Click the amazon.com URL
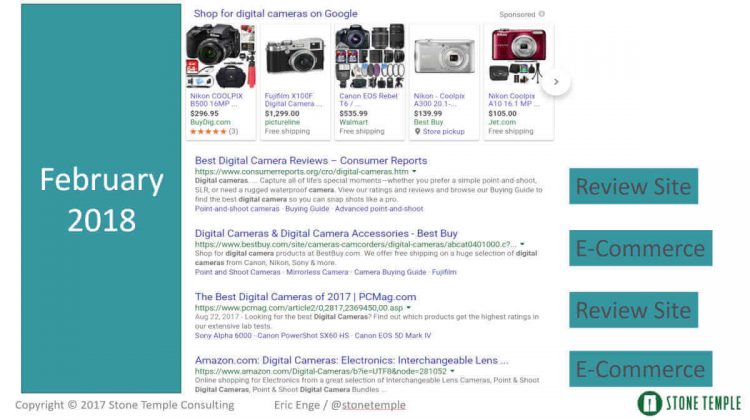The width and height of the screenshot is (750, 420). [320, 371]
